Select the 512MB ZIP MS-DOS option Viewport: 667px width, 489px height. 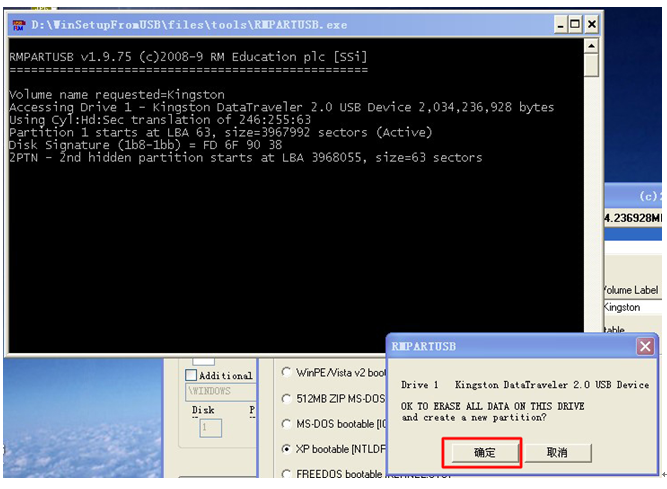[286, 399]
